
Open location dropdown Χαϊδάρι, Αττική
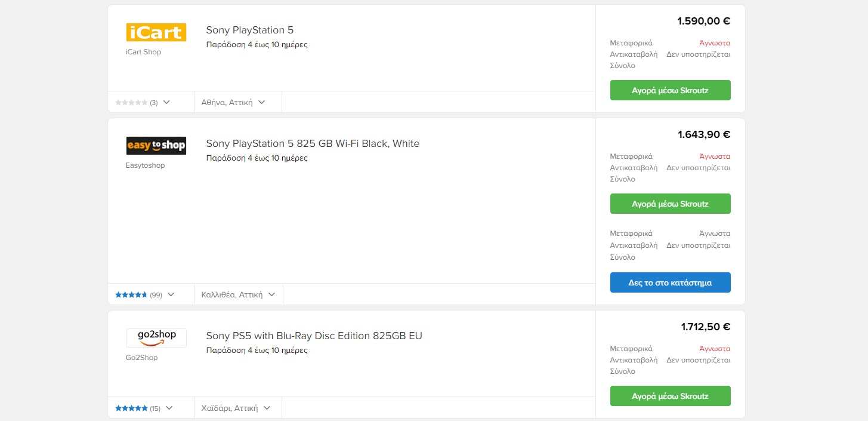tap(236, 408)
